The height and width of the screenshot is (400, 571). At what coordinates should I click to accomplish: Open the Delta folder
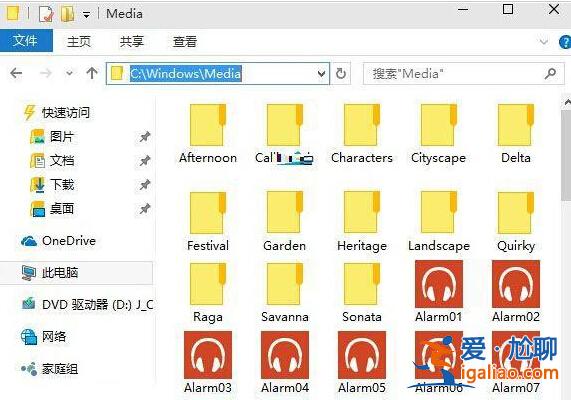(x=516, y=134)
